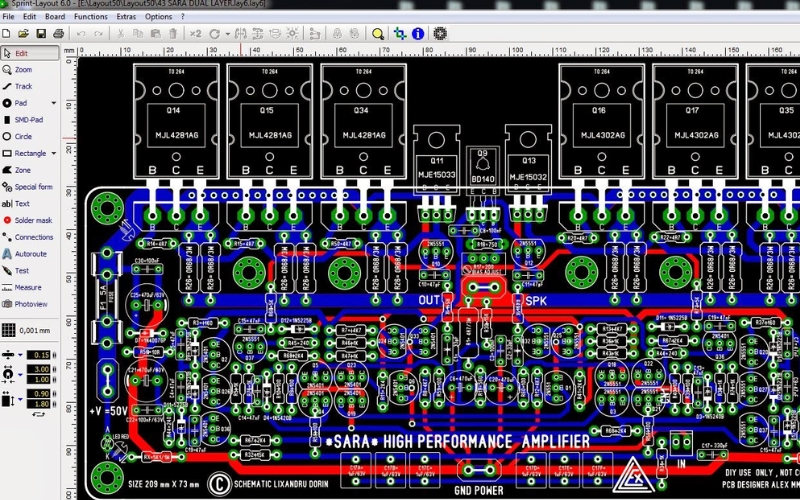Screen dimensions: 800x500
Task: Open the Edit menu
Action: coord(30,16)
